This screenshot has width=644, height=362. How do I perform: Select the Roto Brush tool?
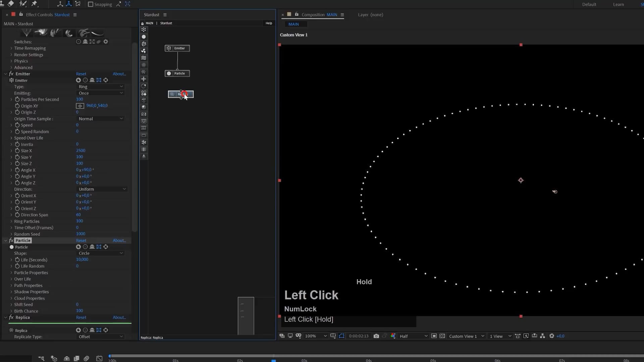[x=23, y=3]
